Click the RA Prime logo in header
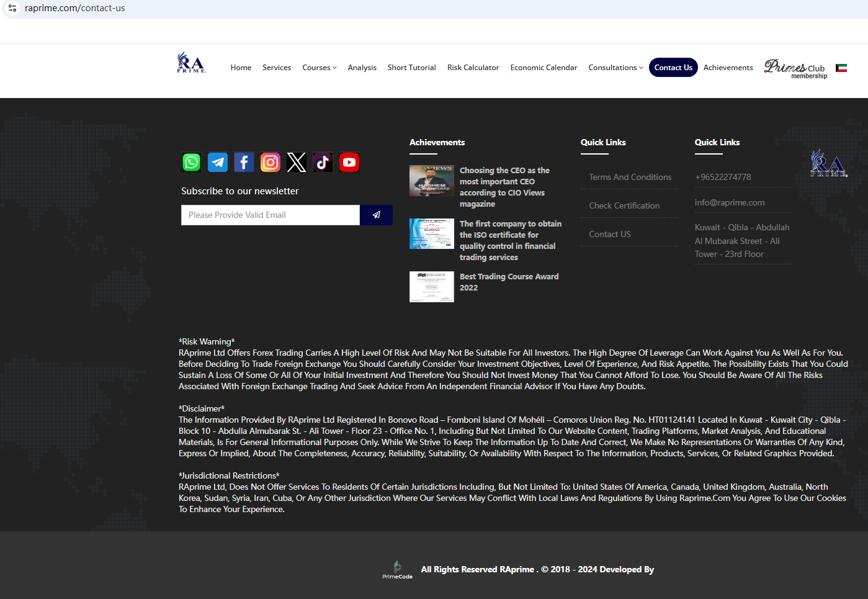The width and height of the screenshot is (868, 599). click(192, 63)
